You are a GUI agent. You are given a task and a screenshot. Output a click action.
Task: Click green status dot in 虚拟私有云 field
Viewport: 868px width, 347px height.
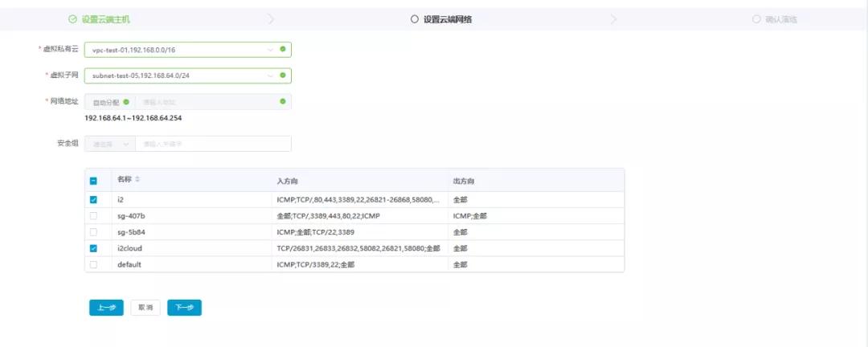[282, 49]
